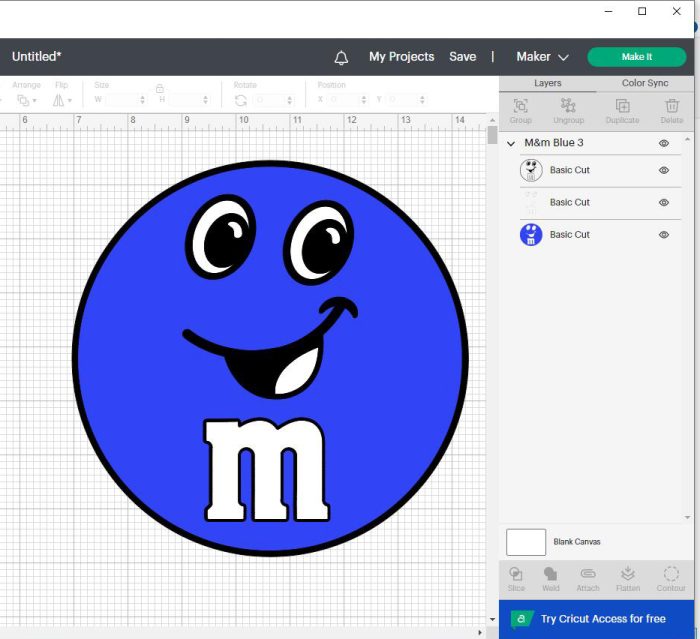Open the Arrange dropdown

(x=26, y=100)
